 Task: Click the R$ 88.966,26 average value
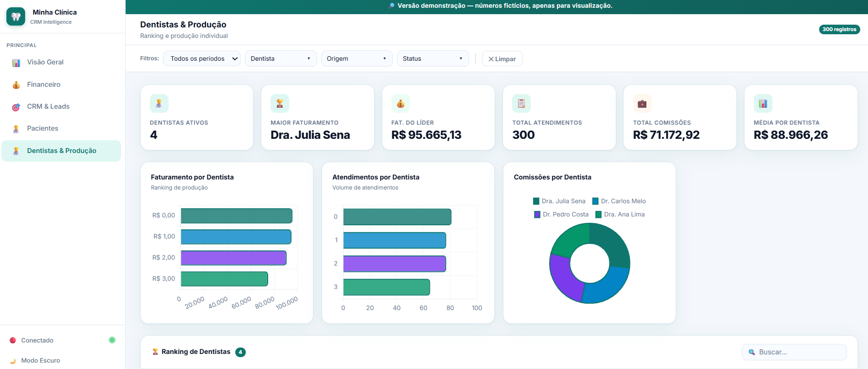coord(791,135)
